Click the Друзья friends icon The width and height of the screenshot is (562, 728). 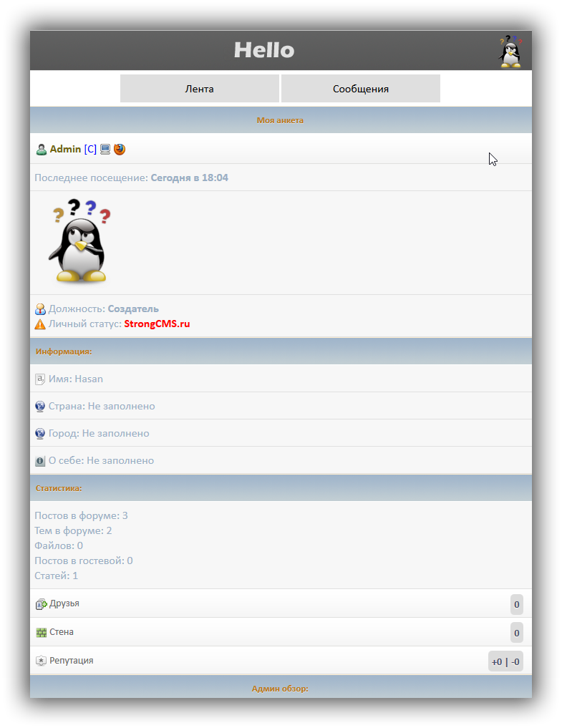coord(41,604)
